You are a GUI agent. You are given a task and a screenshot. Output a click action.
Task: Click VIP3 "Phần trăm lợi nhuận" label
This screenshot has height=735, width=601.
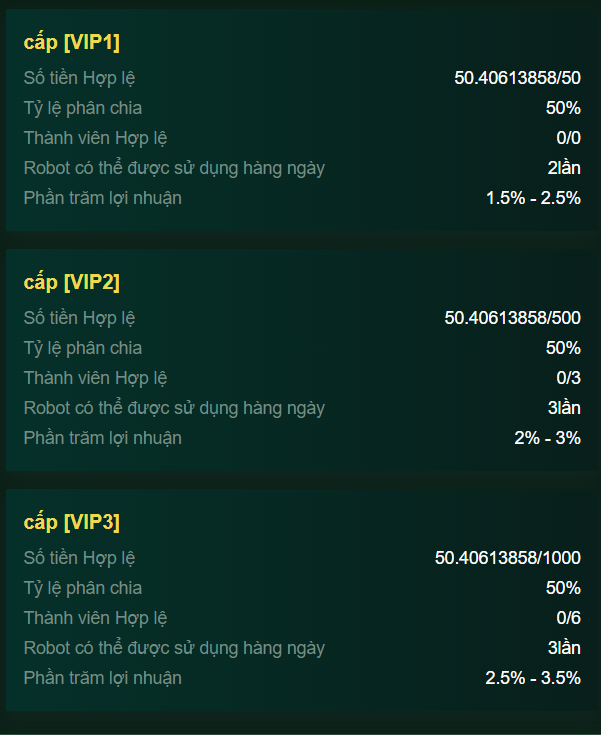tap(103, 678)
